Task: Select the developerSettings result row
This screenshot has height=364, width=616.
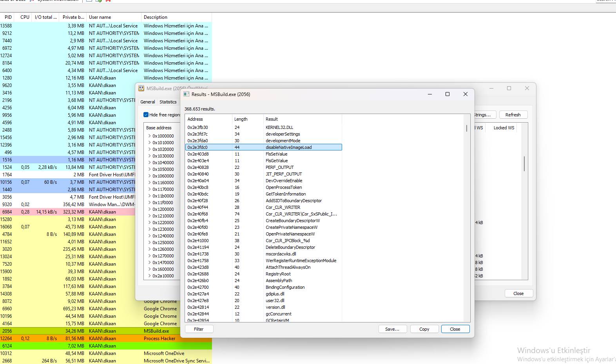Action: (x=263, y=134)
